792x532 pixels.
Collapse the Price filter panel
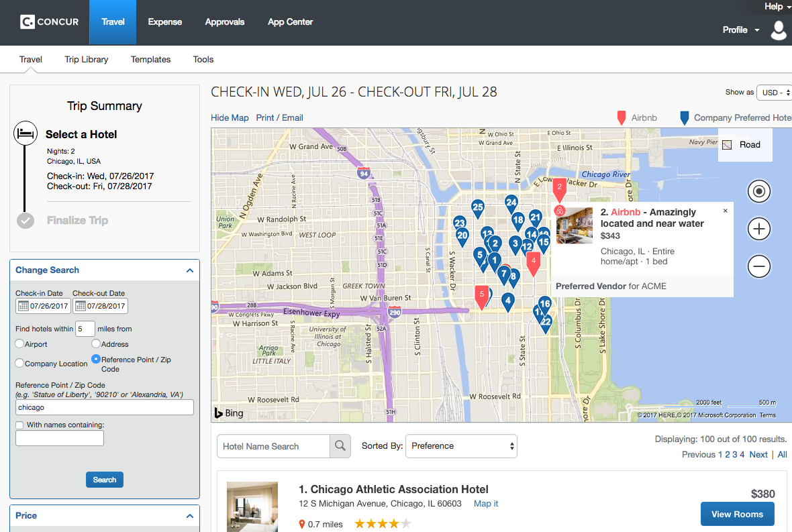(190, 516)
